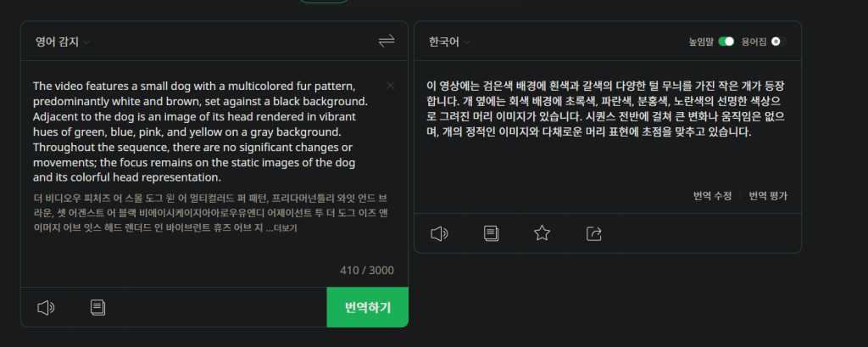Image resolution: width=868 pixels, height=347 pixels.
Task: Copy the Korean translation result
Action: pyautogui.click(x=491, y=233)
